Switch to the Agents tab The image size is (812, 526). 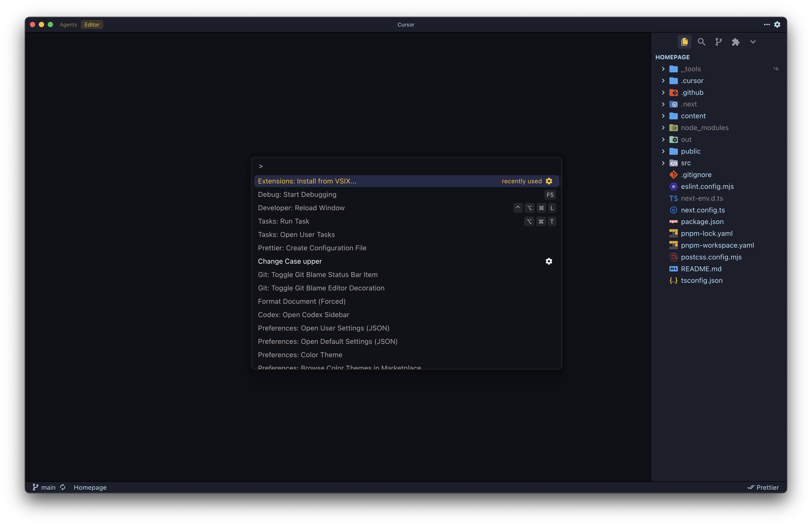coord(68,24)
